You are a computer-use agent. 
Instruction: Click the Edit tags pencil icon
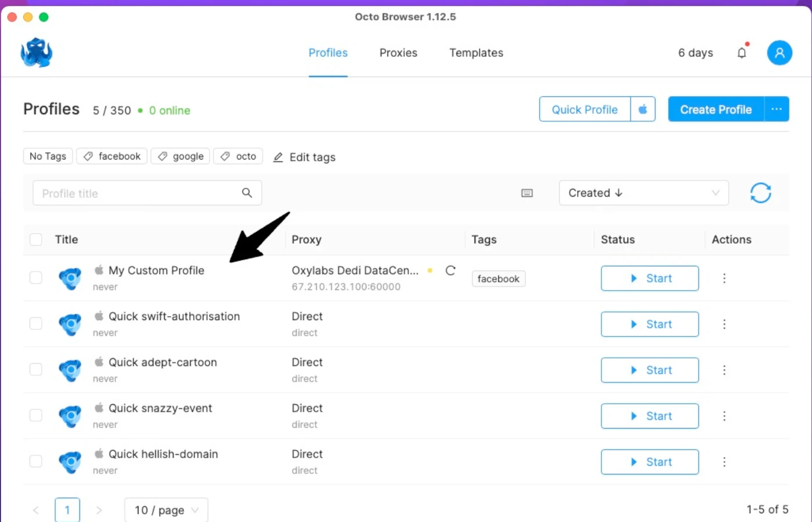(278, 157)
